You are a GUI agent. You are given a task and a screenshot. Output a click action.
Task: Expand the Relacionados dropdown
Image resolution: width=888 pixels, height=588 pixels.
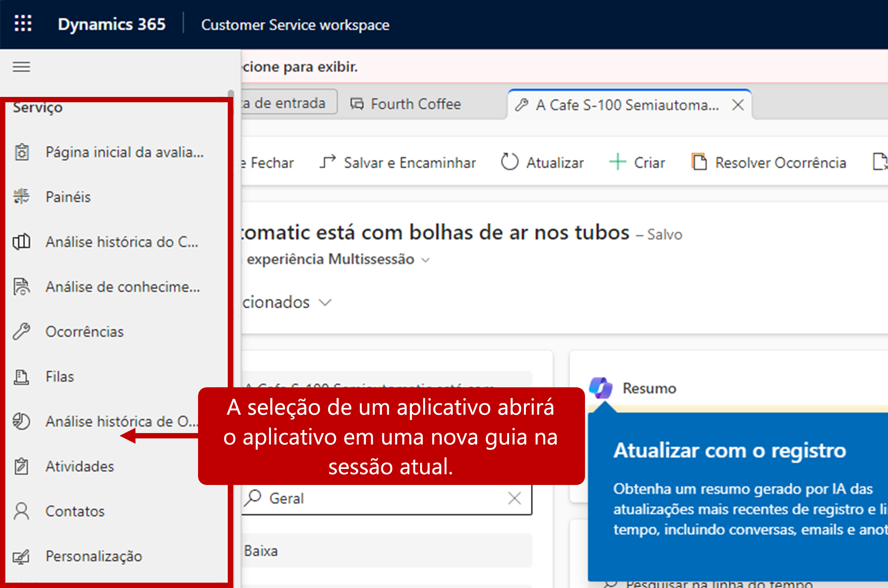pos(326,302)
